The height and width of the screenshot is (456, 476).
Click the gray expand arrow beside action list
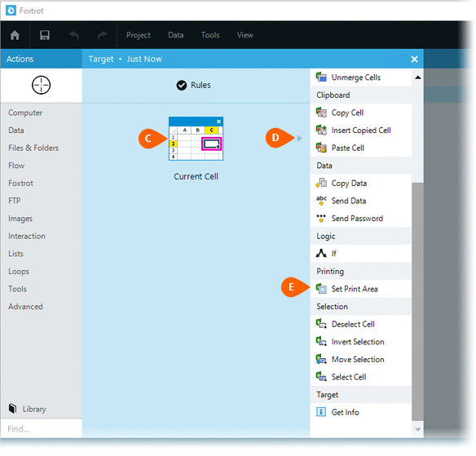pos(300,138)
